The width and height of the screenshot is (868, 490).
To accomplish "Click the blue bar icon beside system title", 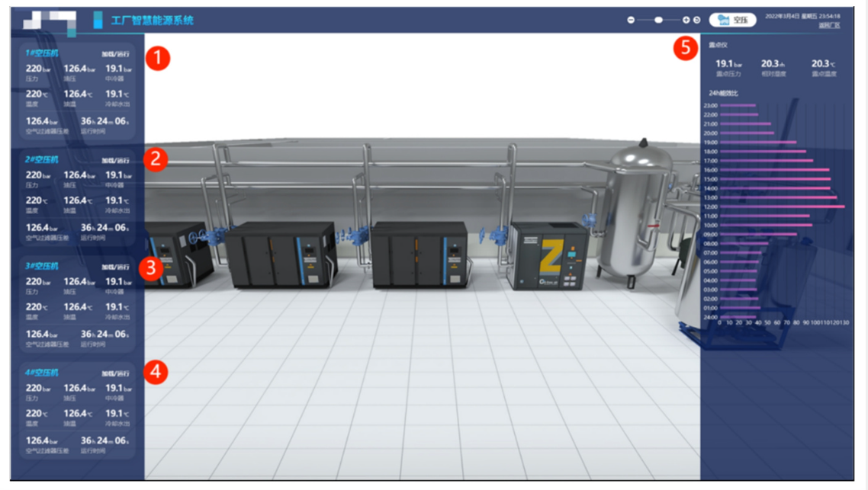I will click(98, 20).
